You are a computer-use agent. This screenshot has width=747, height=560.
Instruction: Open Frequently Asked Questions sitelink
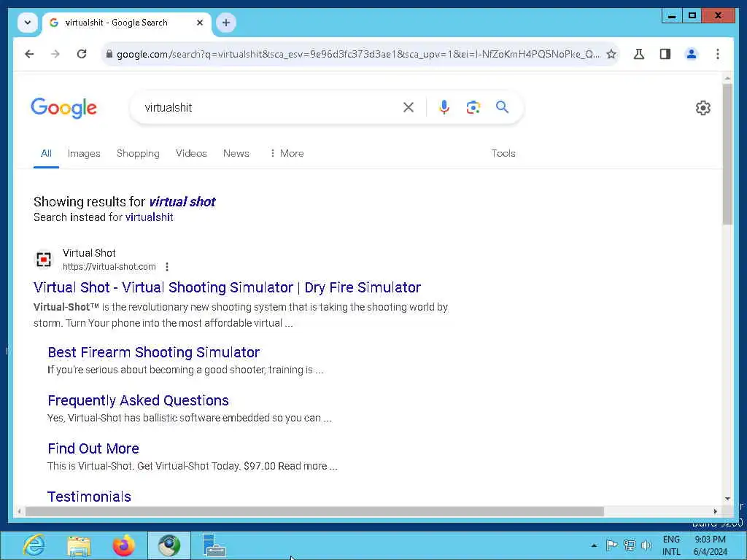[138, 400]
